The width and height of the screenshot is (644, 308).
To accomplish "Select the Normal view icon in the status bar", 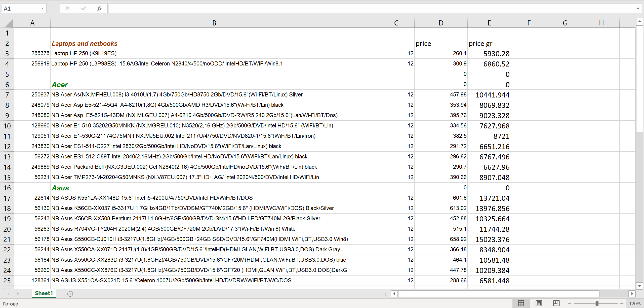I will [521, 303].
